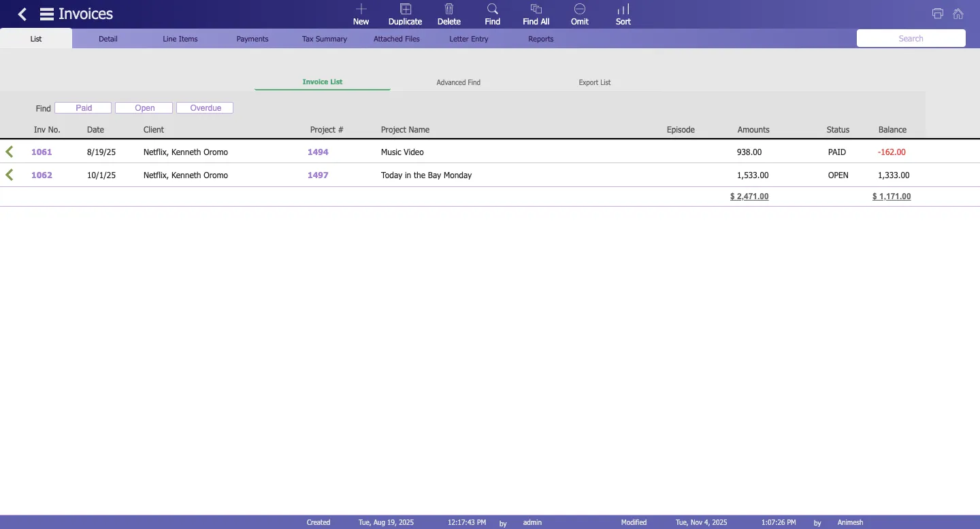Select the Find All toolbar icon
The image size is (980, 529).
(536, 14)
